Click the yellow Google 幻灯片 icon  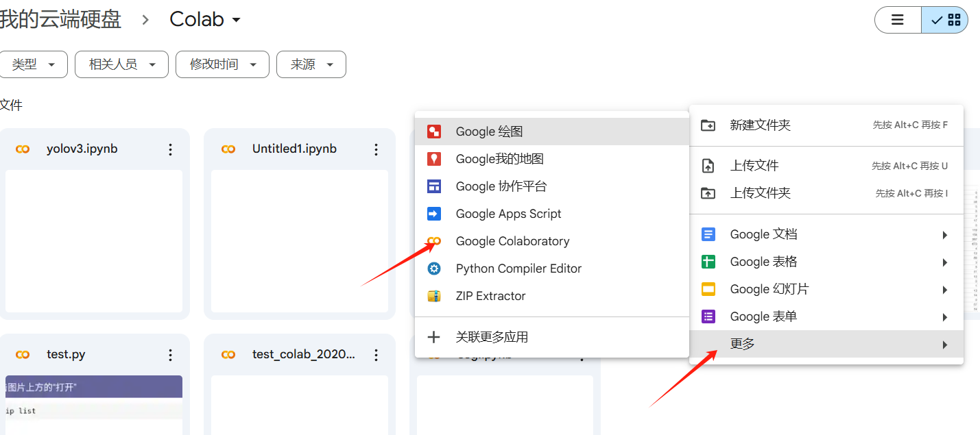tap(708, 289)
